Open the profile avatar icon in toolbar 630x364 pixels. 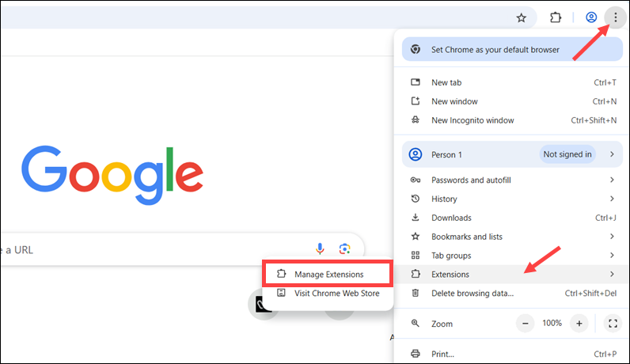point(591,17)
